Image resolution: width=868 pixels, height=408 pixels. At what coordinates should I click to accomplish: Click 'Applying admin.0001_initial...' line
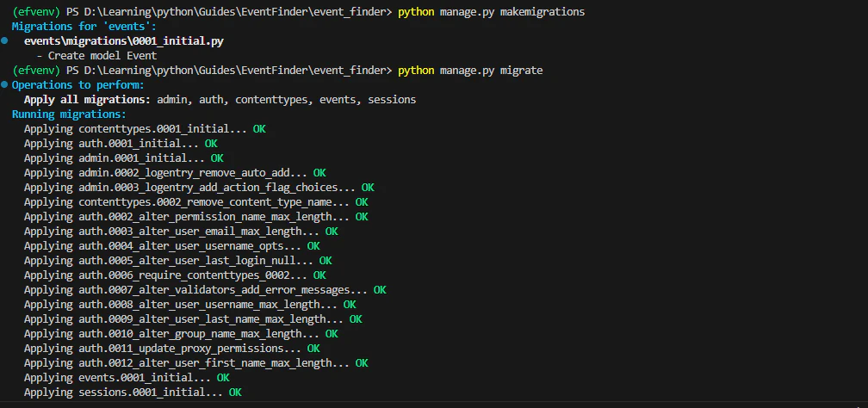124,158
